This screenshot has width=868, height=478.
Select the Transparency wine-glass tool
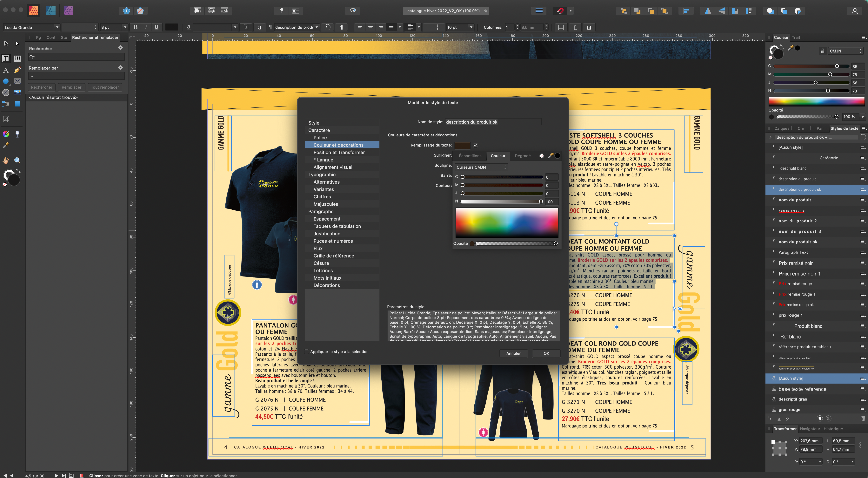17,134
